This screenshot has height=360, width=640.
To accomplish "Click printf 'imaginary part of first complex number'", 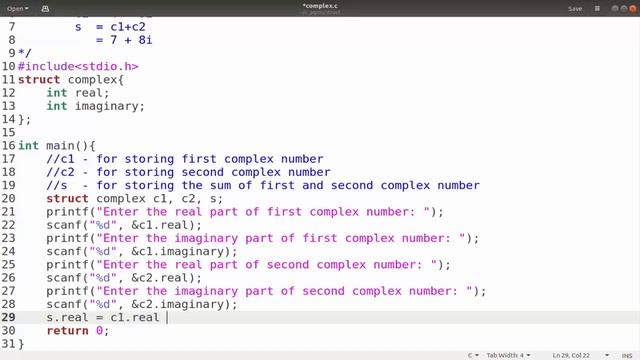I will tap(262, 238).
